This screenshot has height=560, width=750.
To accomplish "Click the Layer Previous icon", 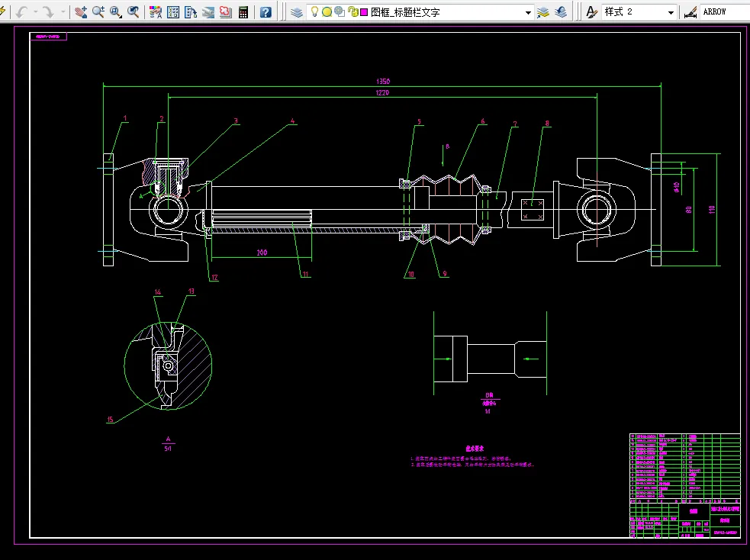I will click(561, 12).
